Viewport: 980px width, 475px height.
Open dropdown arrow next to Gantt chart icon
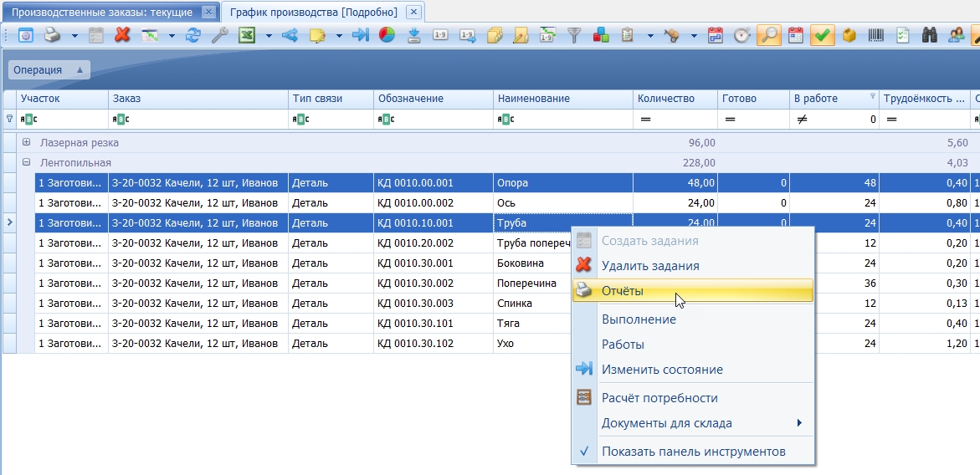pos(172,36)
